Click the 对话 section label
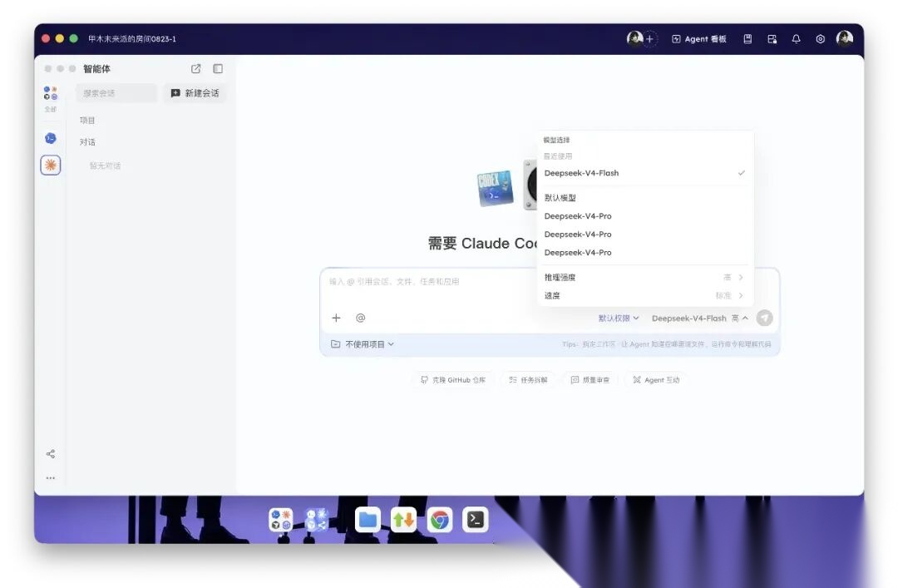 pos(87,142)
